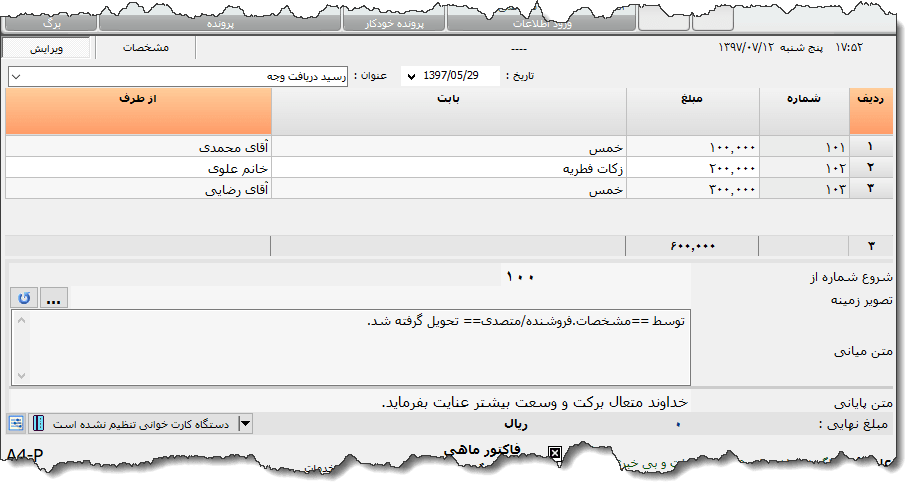Open the برگ menu tab

(51, 24)
